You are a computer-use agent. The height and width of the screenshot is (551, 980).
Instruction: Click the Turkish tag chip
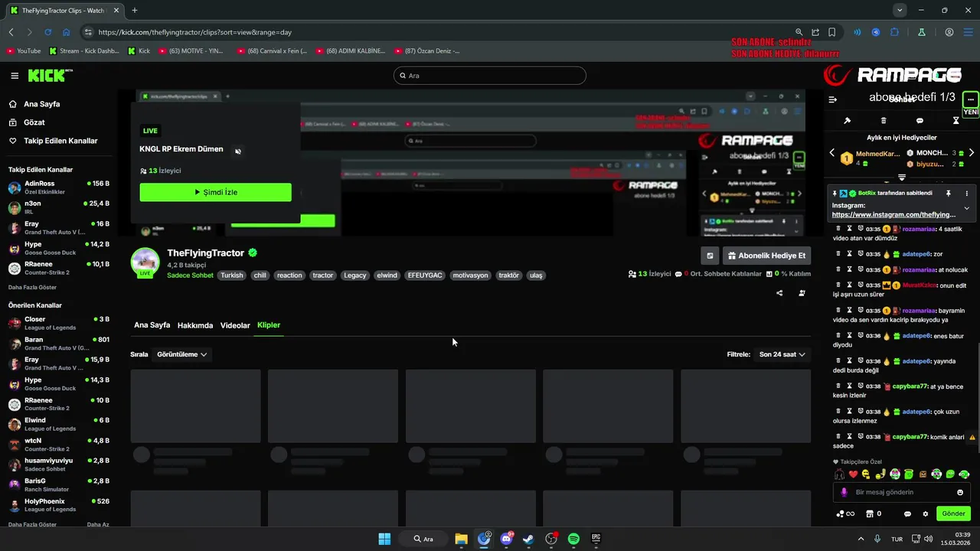(232, 275)
